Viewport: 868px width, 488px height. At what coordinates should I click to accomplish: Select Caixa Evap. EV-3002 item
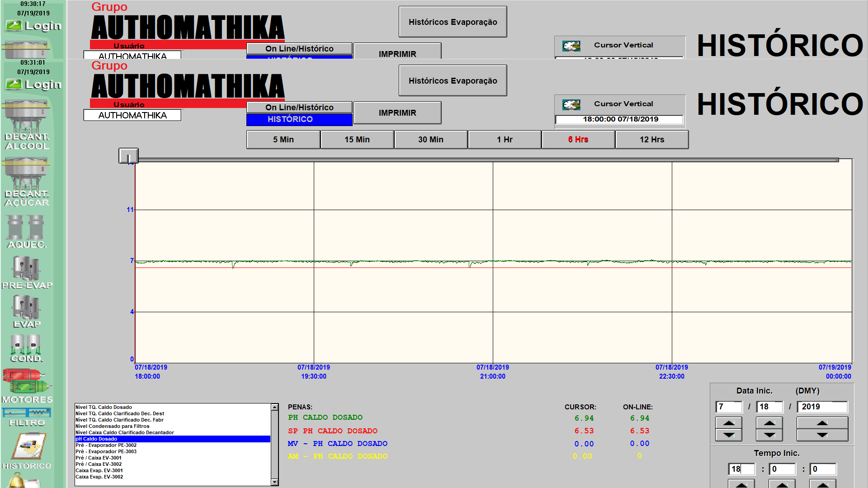click(173, 477)
